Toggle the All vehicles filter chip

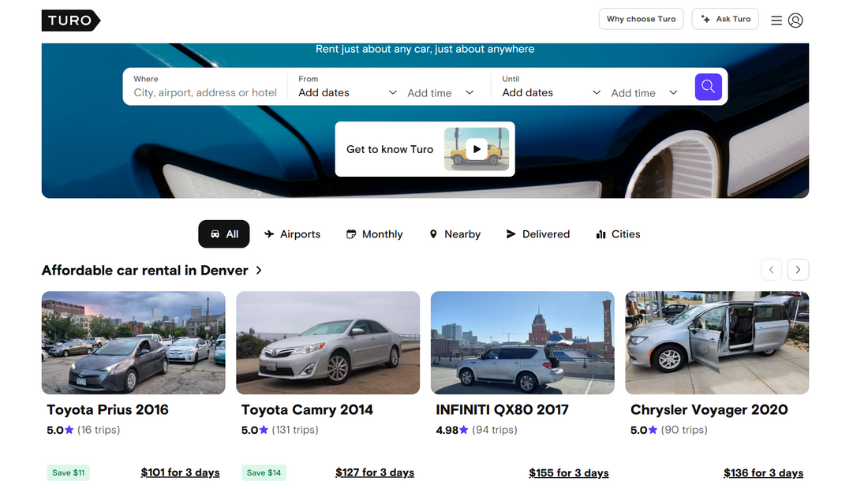[x=223, y=233]
